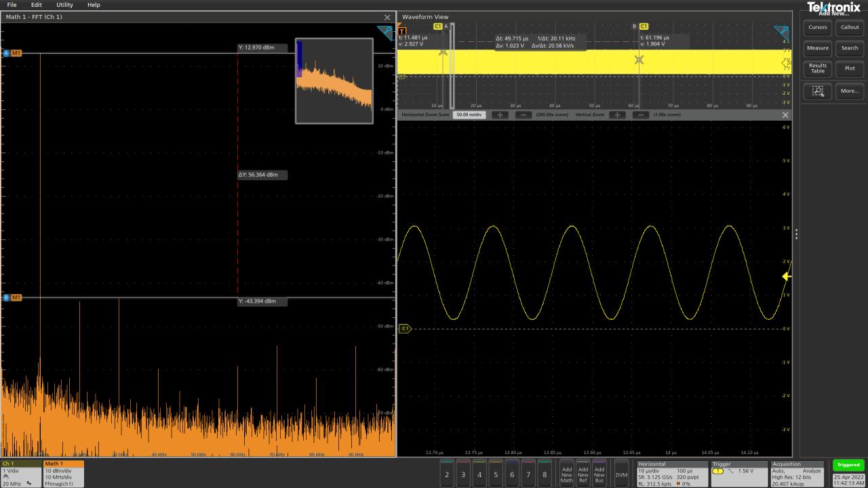Open the Utility menu
Viewport: 868px width, 488px height.
coord(64,5)
